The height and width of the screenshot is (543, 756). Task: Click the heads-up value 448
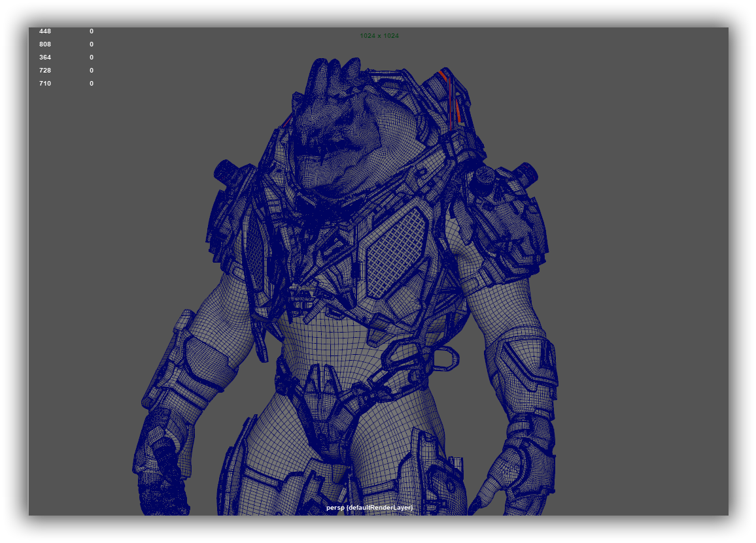[45, 31]
